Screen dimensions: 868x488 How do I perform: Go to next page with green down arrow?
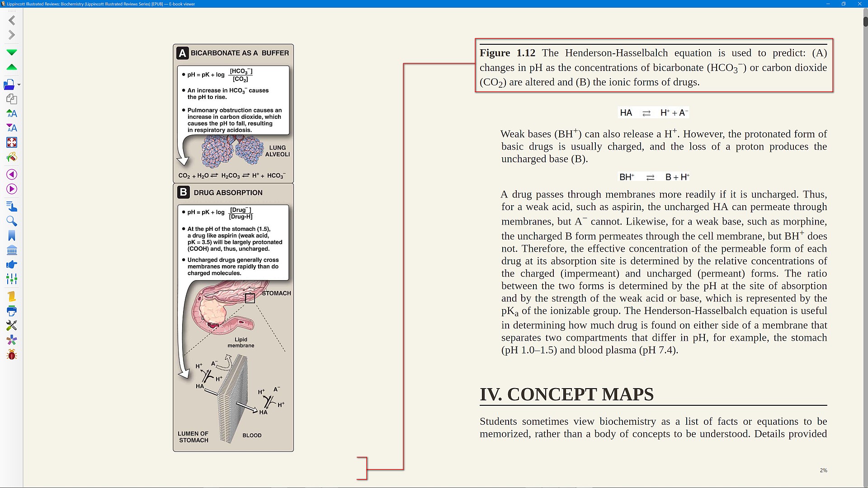point(12,52)
